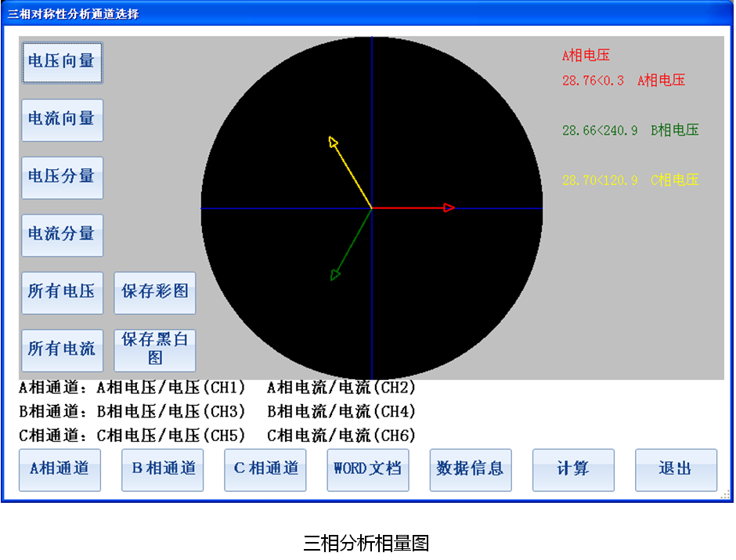Open the B相通道 channel selection
The image size is (736, 560).
coord(162,470)
